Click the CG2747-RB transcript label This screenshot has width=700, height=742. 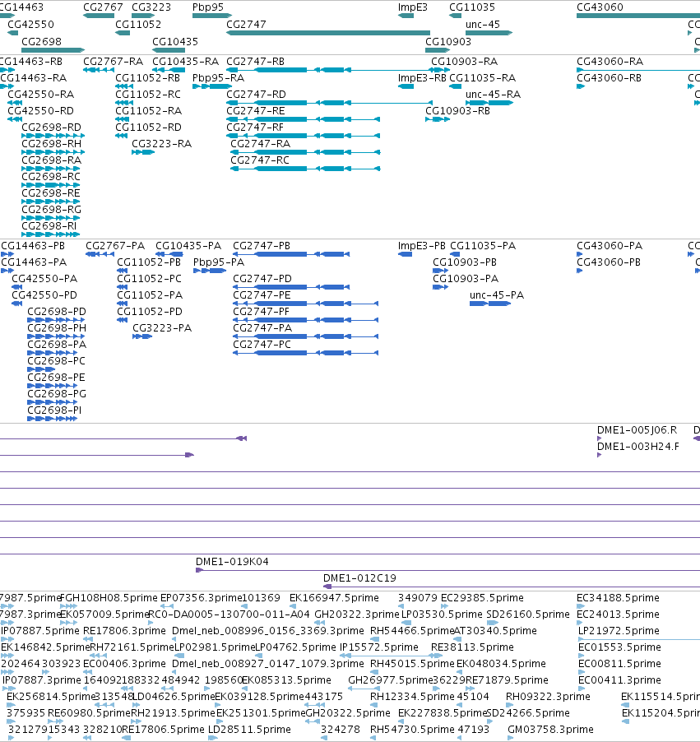click(256, 62)
